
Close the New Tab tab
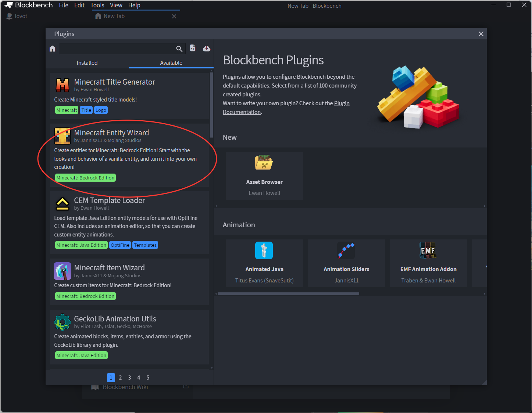[x=174, y=16]
